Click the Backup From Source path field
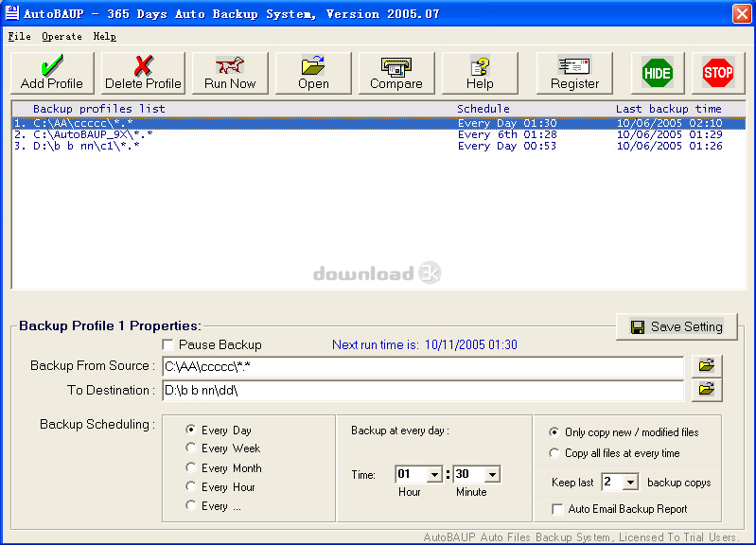 [423, 367]
